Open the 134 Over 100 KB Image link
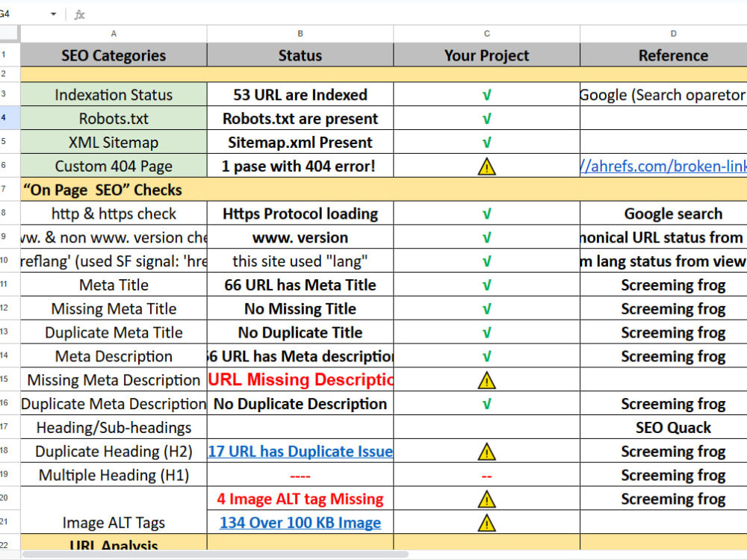The width and height of the screenshot is (747, 560). (x=300, y=523)
